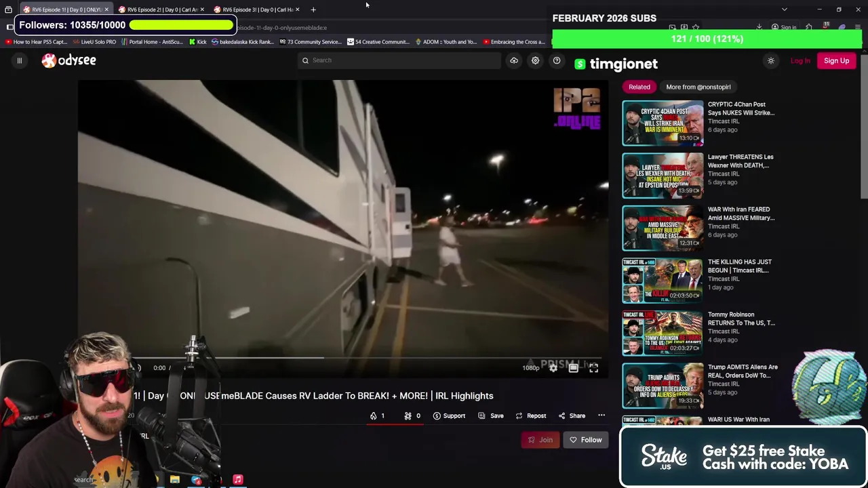Screen dimensions: 868x488
Task: Focus the Odysee Search field
Action: click(x=399, y=60)
